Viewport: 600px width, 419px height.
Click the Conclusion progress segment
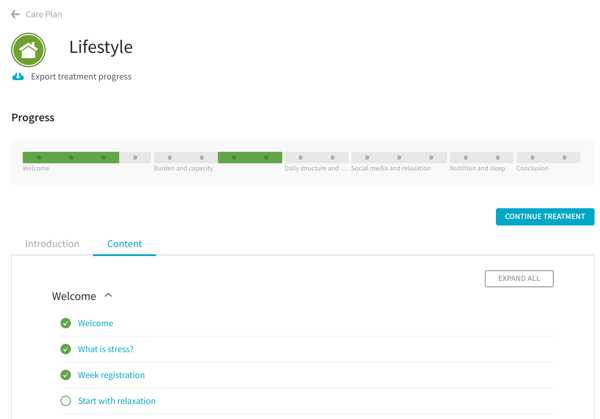[548, 157]
